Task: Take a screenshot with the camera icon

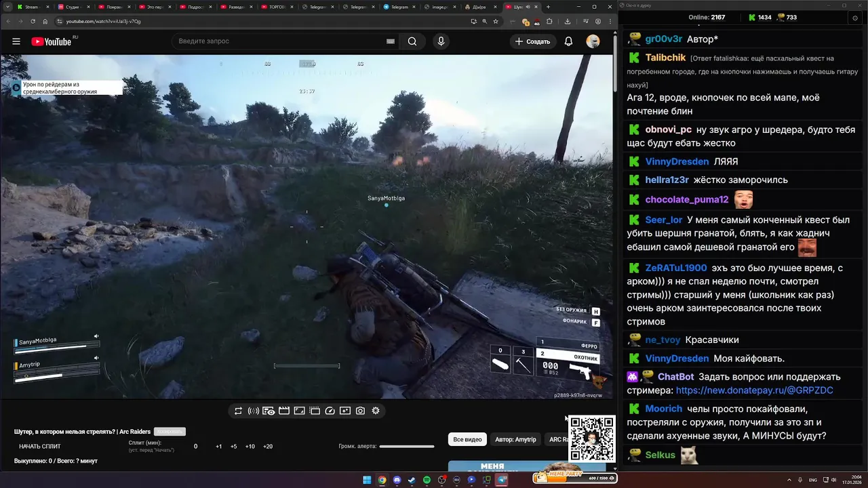Action: [x=360, y=411]
